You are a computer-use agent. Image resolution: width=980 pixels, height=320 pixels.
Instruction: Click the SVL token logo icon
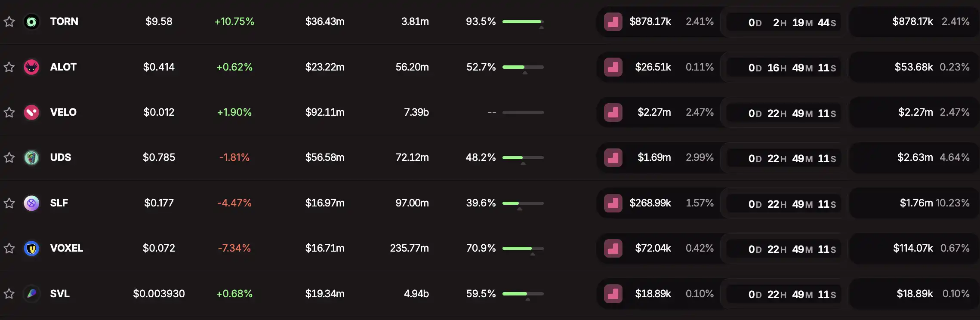point(31,294)
